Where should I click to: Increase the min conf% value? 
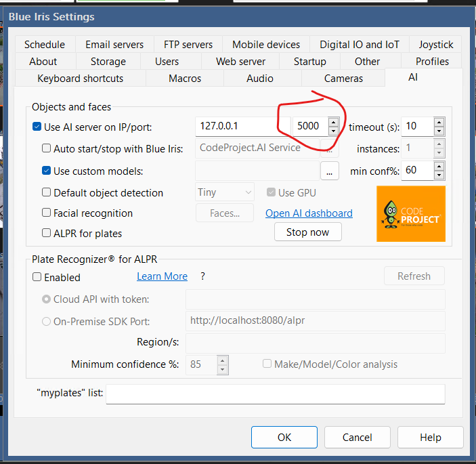(x=439, y=167)
